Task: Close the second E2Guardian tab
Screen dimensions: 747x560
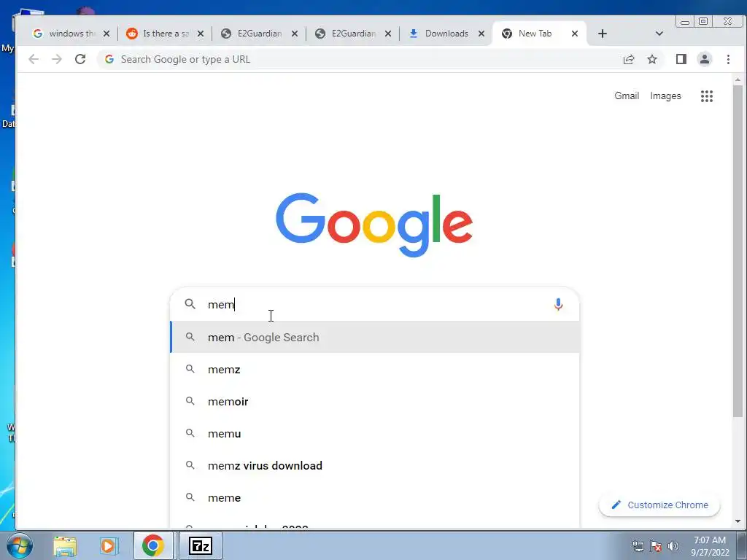Action: (x=388, y=34)
